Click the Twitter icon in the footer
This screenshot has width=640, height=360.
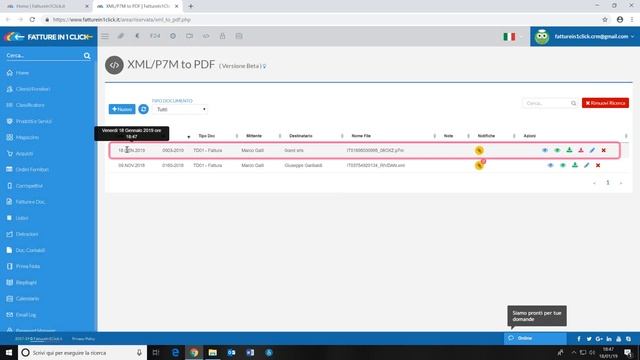click(589, 339)
